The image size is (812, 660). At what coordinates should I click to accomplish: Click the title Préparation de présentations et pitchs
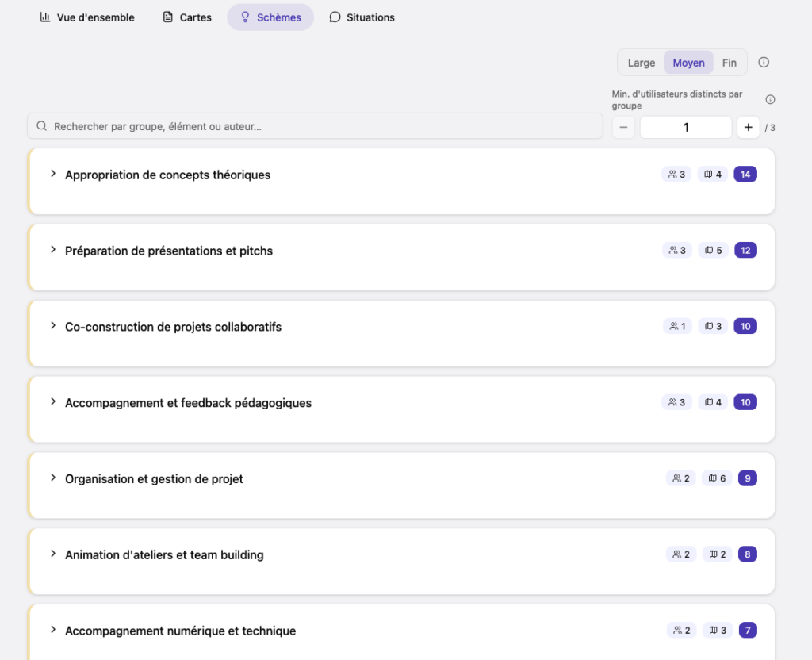[x=169, y=251]
